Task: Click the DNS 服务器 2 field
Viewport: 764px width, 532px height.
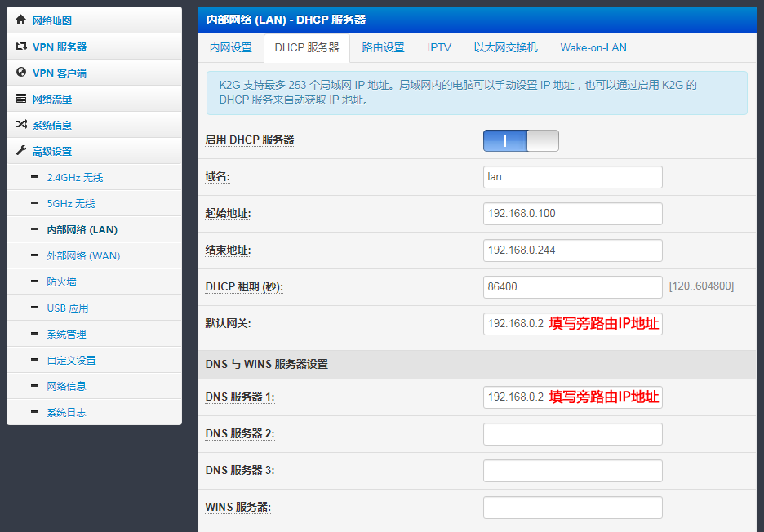Action: point(573,434)
